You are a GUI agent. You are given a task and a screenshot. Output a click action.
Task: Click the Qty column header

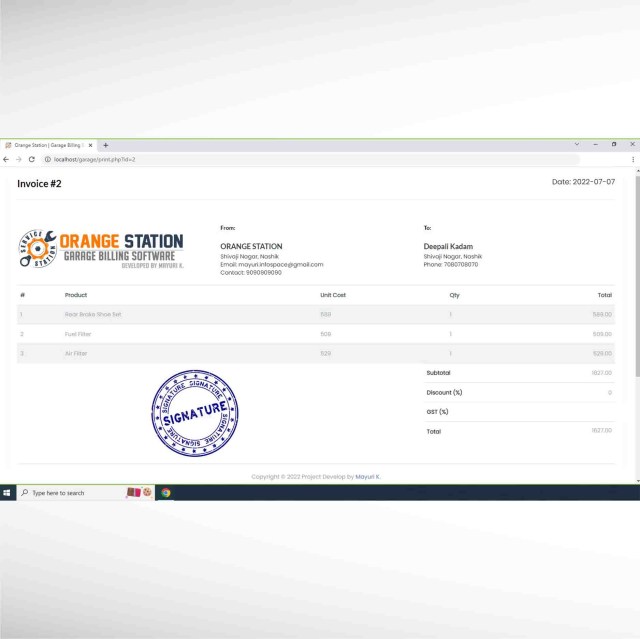point(454,295)
